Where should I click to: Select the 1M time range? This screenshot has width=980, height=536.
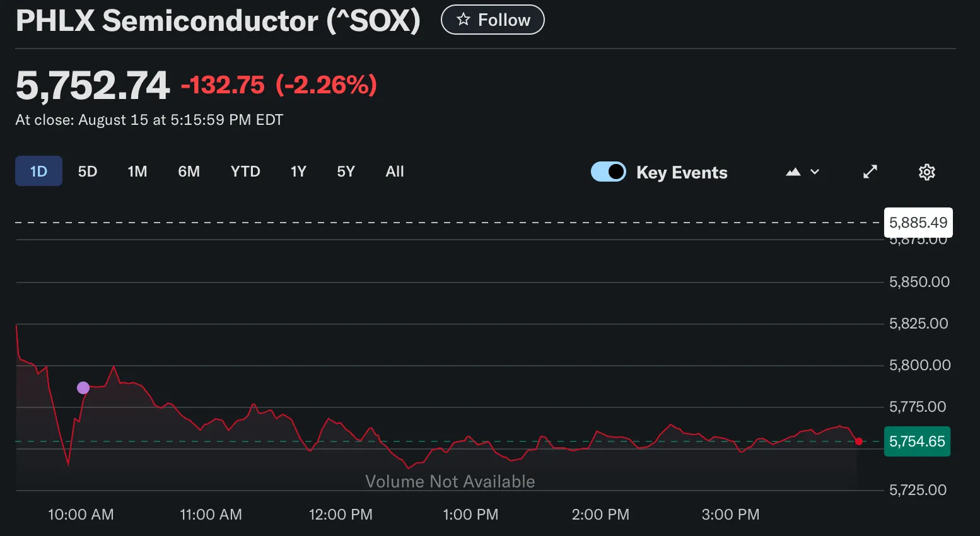click(137, 171)
